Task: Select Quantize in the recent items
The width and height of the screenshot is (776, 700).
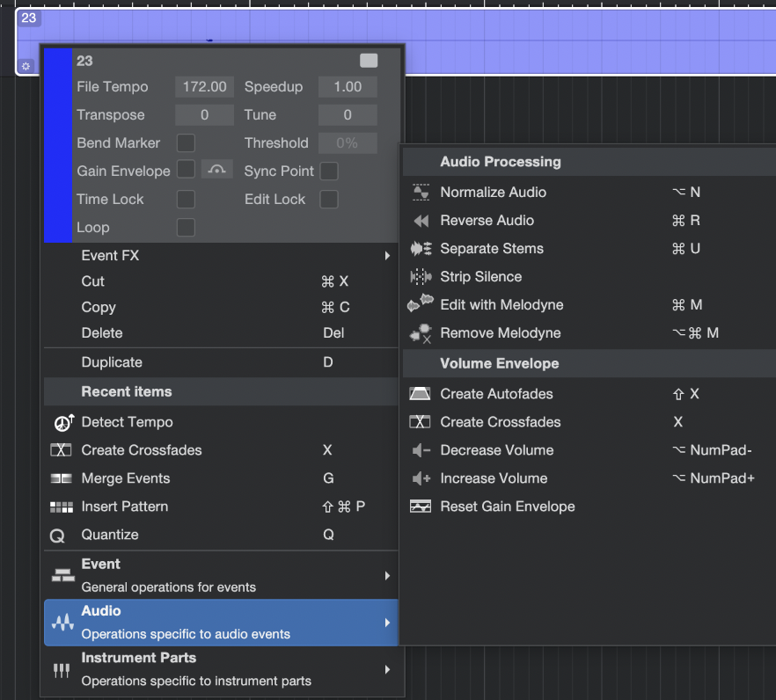Action: click(x=110, y=535)
